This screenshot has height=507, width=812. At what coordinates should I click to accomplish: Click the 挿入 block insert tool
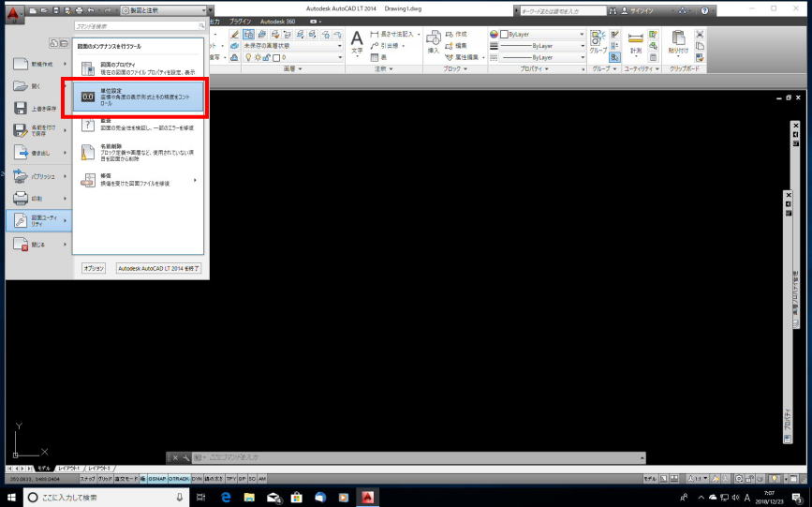[434, 42]
